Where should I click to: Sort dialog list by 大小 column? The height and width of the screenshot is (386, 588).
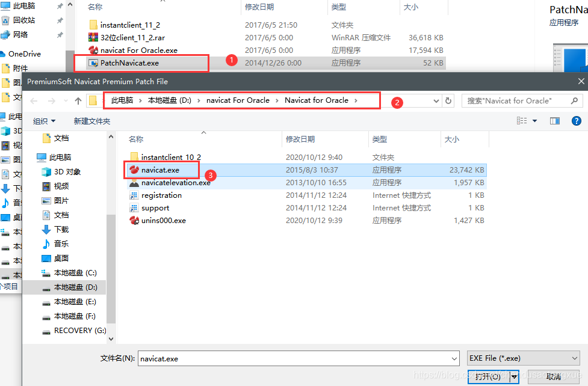451,139
